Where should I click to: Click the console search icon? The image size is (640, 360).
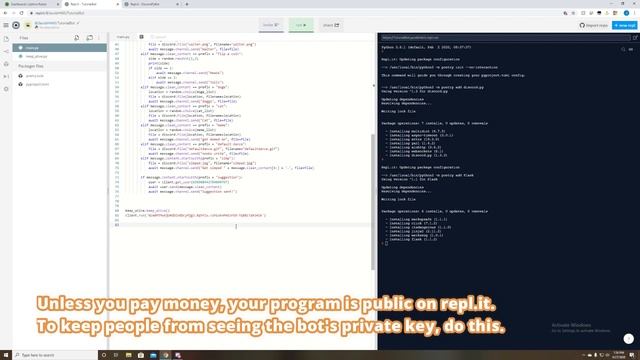pyautogui.click(x=623, y=49)
